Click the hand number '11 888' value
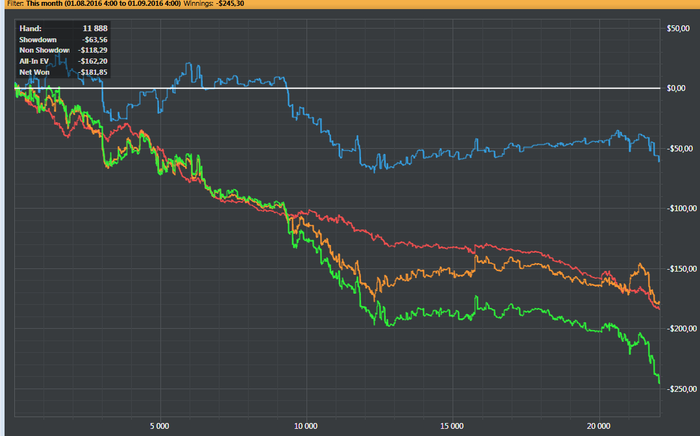Screen dimensions: 700x436 coord(95,28)
